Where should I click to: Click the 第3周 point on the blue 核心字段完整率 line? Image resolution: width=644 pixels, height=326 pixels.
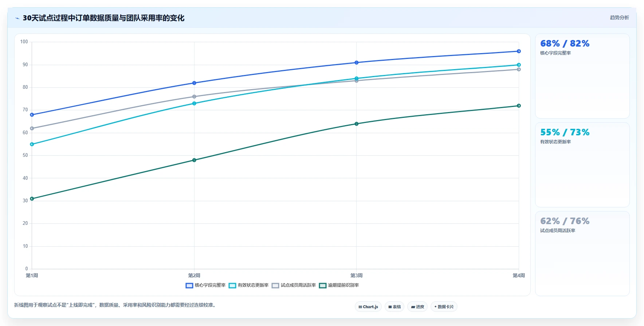(x=357, y=63)
